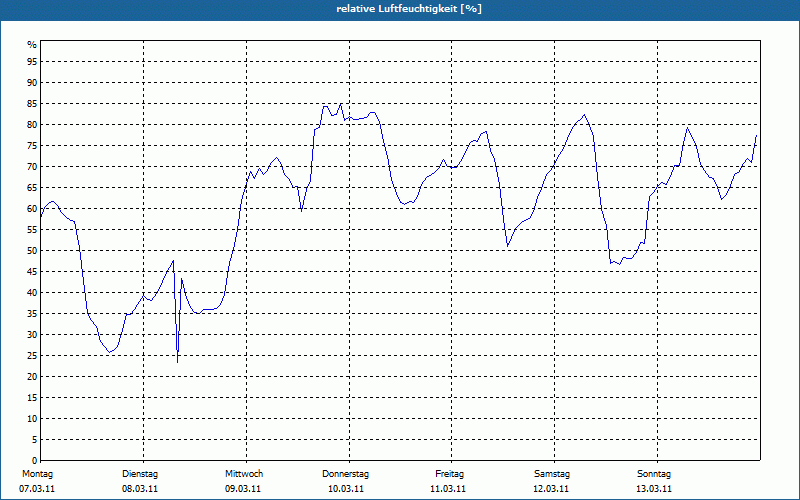The height and width of the screenshot is (500, 800).
Task: Click the date '10.03.11'
Action: [346, 489]
